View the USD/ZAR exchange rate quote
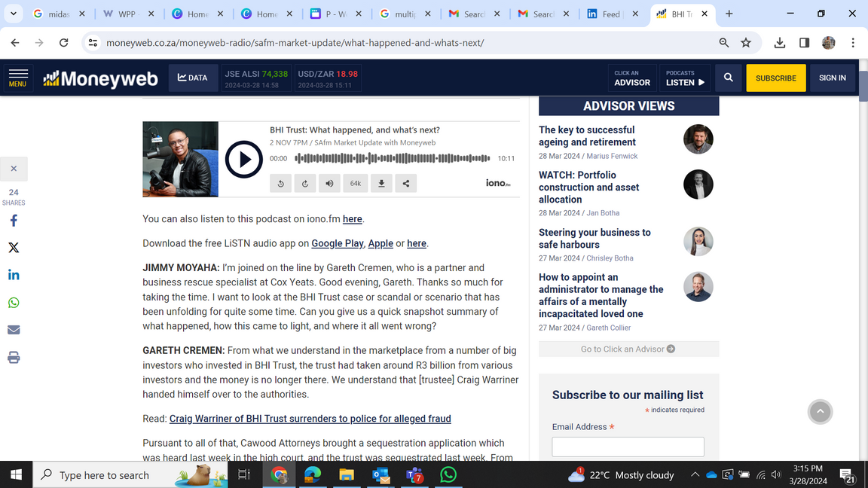Screen dimensions: 868x488 tap(328, 78)
